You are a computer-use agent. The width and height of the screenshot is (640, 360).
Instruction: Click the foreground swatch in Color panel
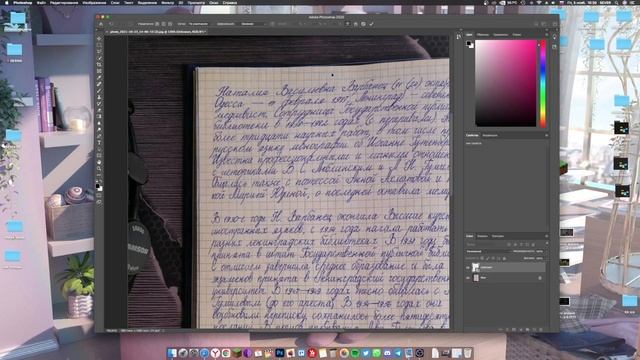coord(469,43)
